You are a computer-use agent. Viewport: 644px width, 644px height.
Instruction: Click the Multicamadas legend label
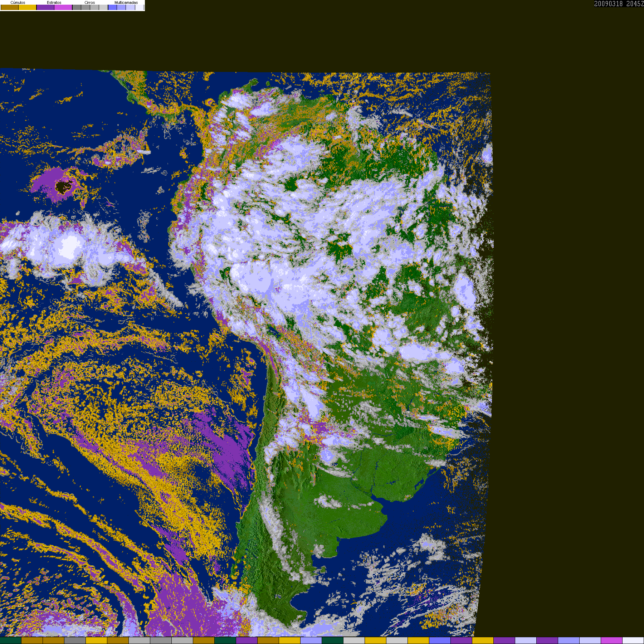[x=126, y=3]
